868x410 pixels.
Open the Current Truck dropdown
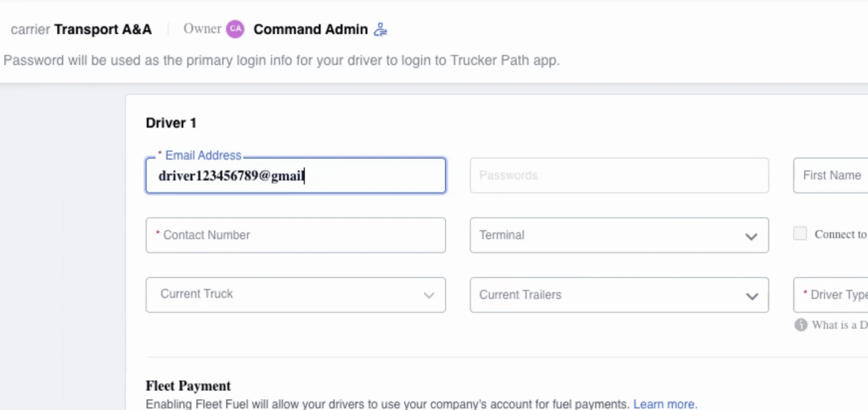click(295, 295)
